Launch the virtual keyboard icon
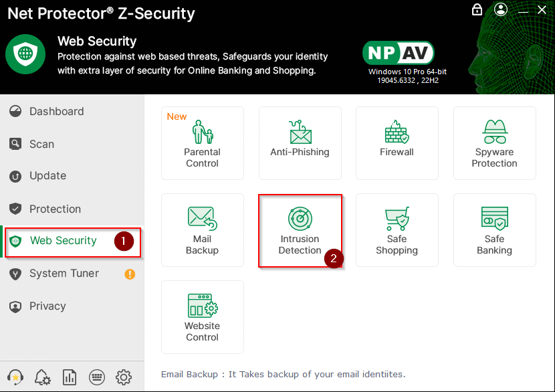 coord(96,377)
